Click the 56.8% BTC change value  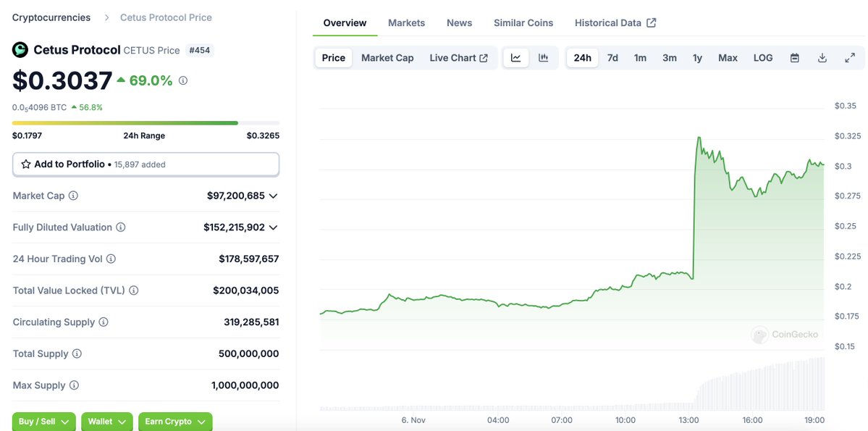(90, 107)
